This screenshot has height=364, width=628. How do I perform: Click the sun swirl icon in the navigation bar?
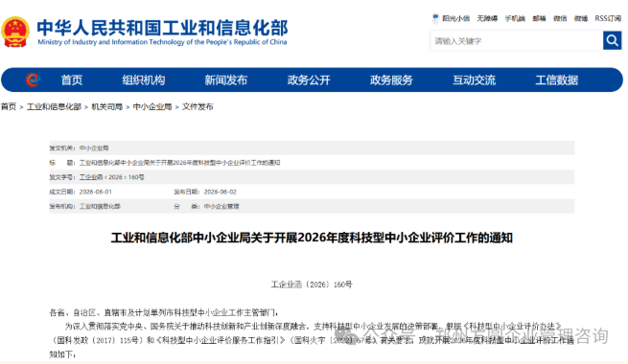[33, 80]
